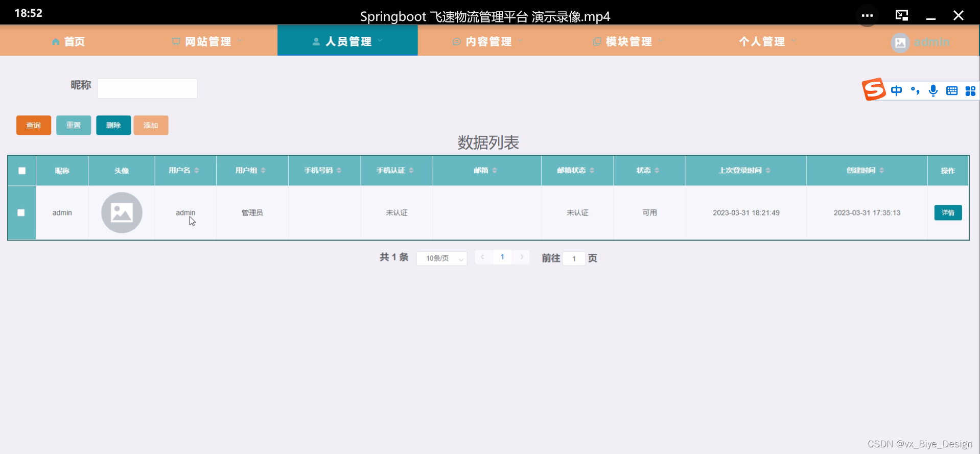The width and height of the screenshot is (980, 454).
Task: Click the 查询 search button
Action: [x=34, y=125]
